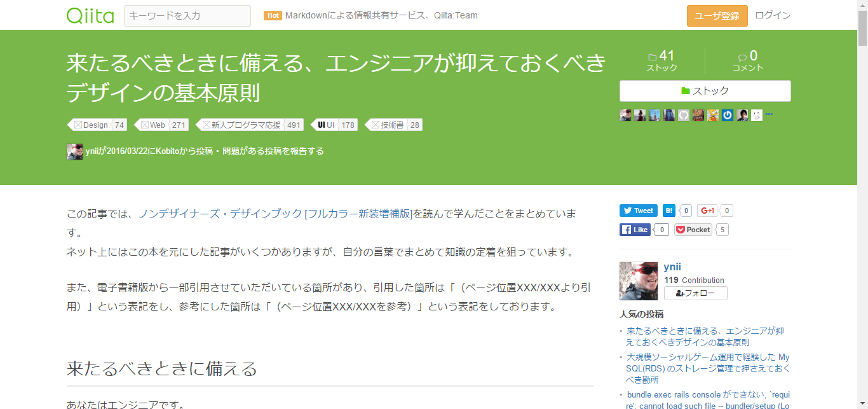Click ynii's small avatar beside the post date

(74, 151)
